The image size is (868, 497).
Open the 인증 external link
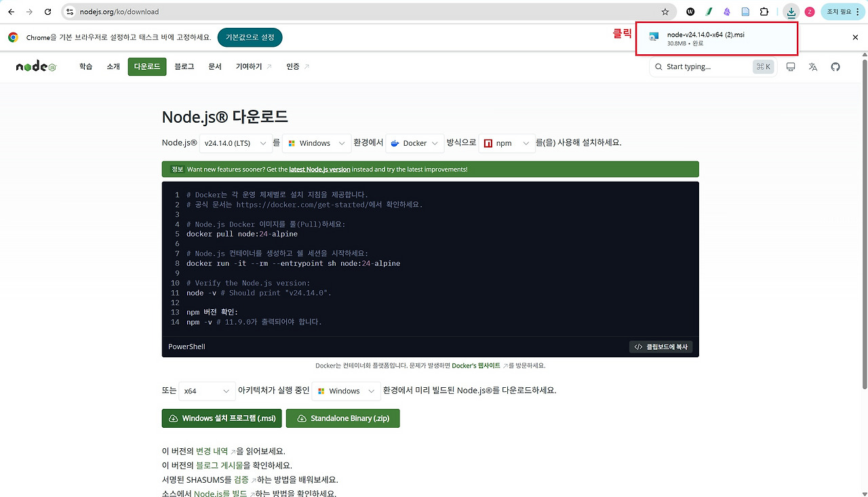pyautogui.click(x=298, y=66)
